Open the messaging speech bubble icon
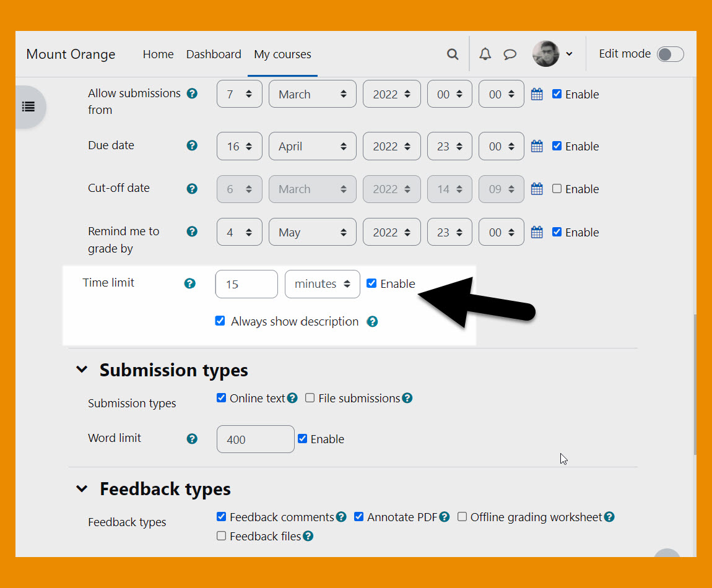Screen dimensions: 712x588 coord(510,54)
